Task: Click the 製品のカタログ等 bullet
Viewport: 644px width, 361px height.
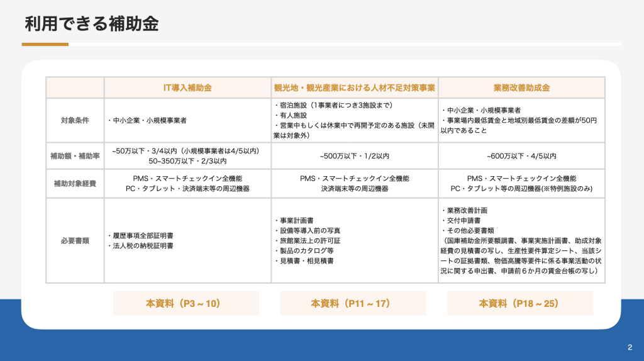Action: pos(304,250)
